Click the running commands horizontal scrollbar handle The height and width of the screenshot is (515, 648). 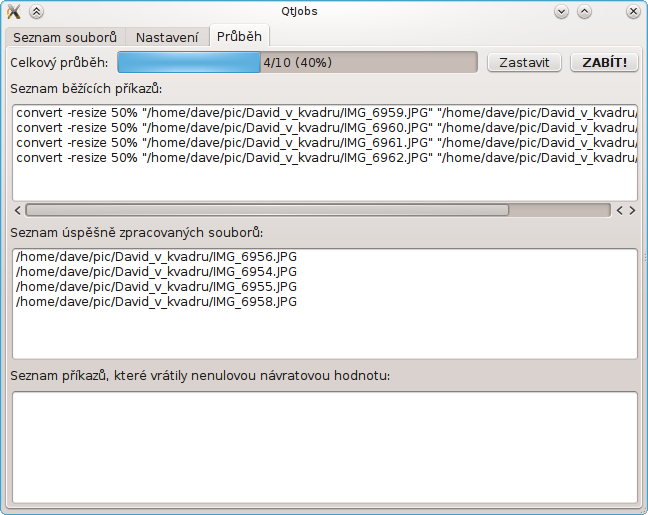pyautogui.click(x=266, y=211)
